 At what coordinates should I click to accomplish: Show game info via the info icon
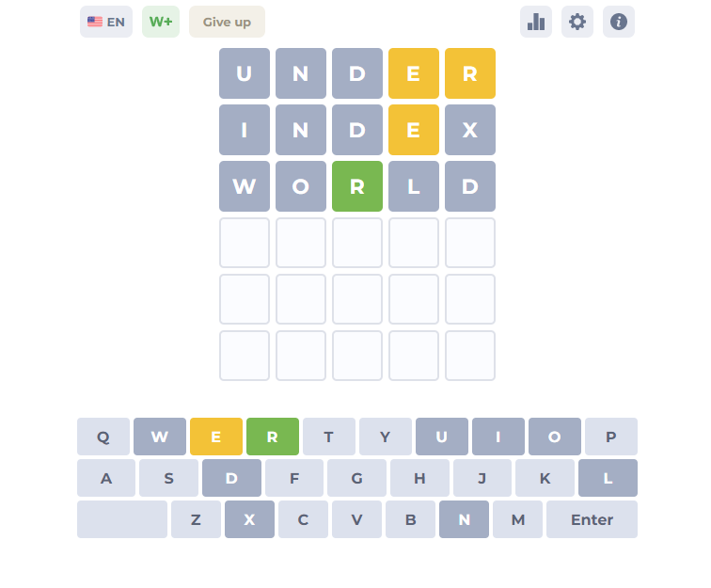(x=619, y=22)
